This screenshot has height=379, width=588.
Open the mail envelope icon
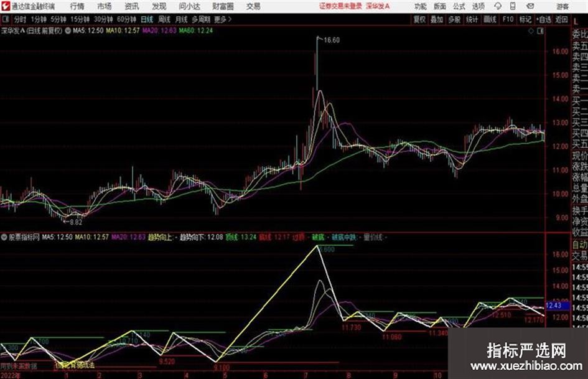(530, 6)
